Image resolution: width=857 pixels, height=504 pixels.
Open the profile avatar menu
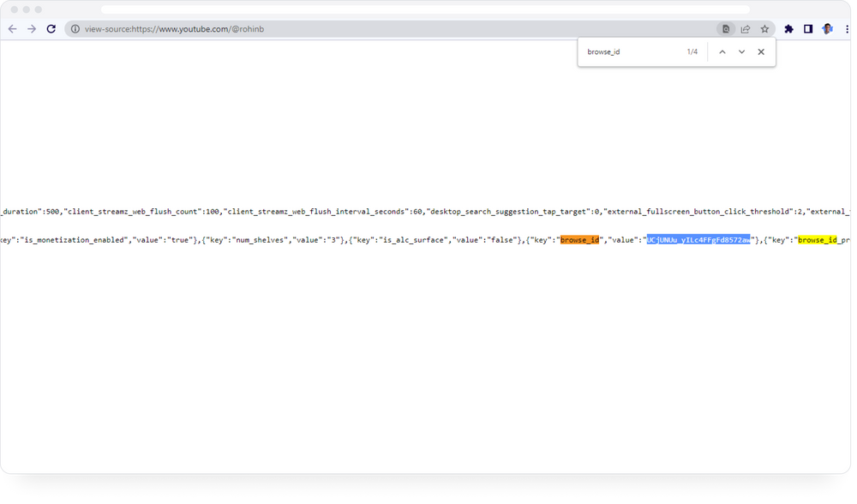click(x=827, y=29)
